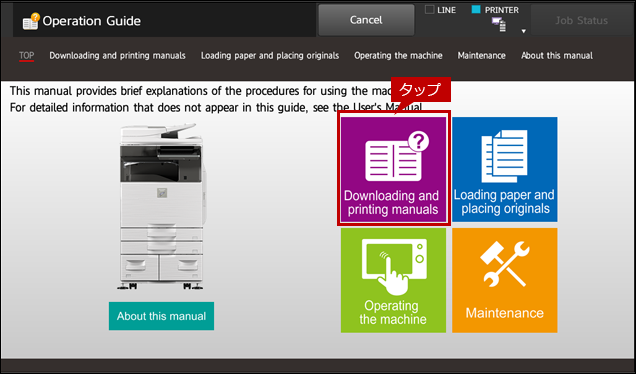Switch to About this manual tab
Image resolution: width=636 pixels, height=374 pixels.
coord(557,56)
